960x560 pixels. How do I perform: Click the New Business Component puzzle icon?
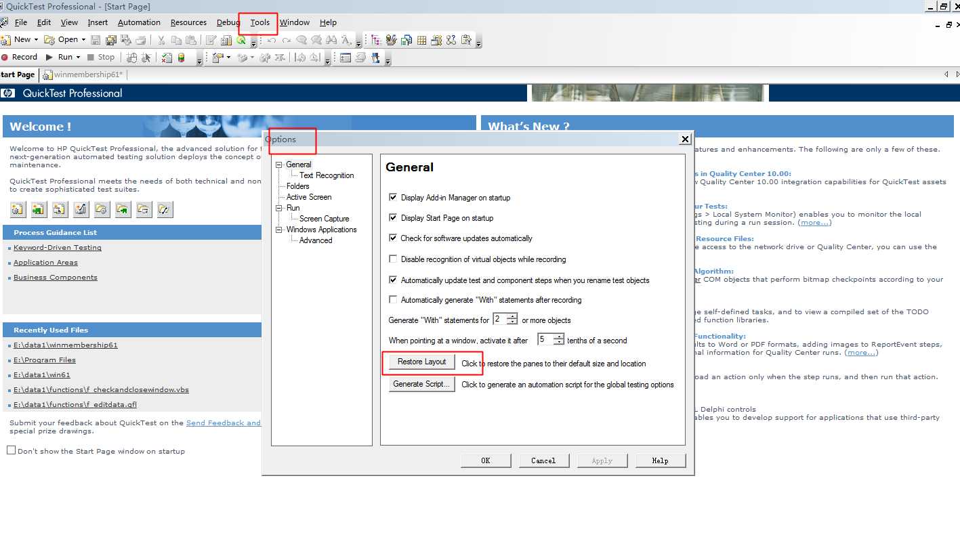point(39,209)
